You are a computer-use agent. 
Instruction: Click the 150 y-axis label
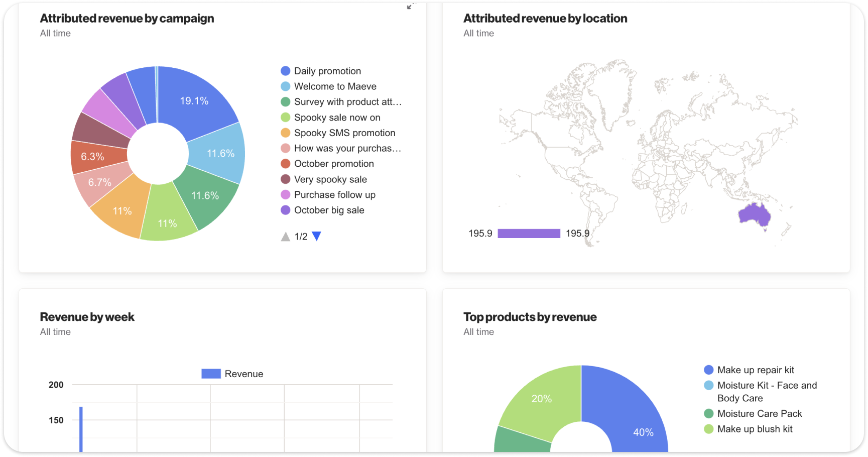coord(56,420)
